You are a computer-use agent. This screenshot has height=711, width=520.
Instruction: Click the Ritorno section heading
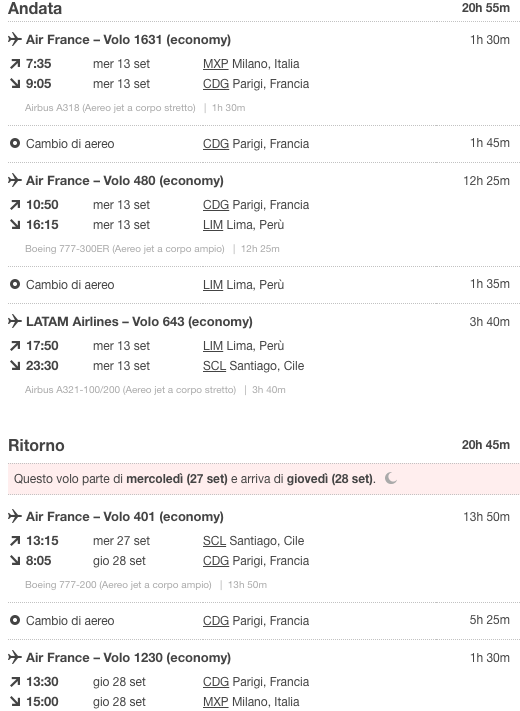coord(36,445)
